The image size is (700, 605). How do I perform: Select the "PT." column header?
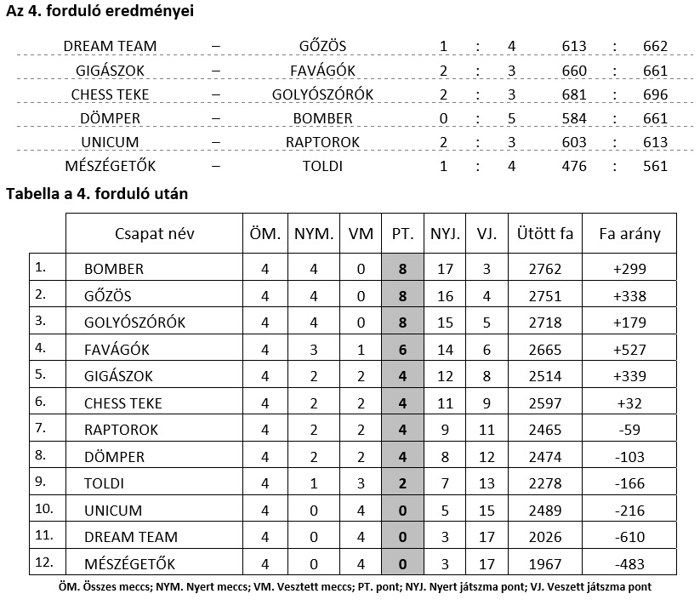402,234
